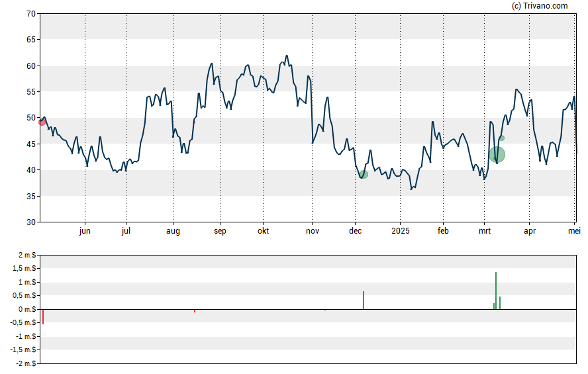Image resolution: width=588 pixels, height=374 pixels.
Task: Click the '1,5 m.$' volume axis label
Action: coord(24,268)
